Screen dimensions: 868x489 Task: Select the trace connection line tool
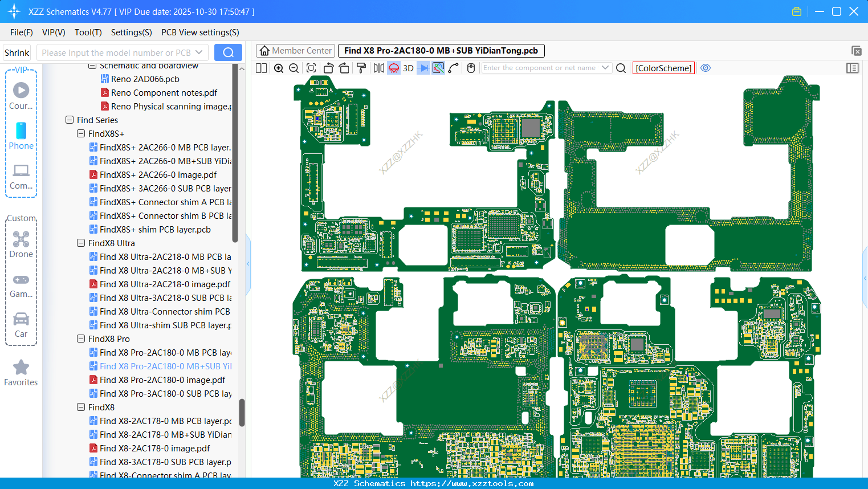pyautogui.click(x=454, y=68)
